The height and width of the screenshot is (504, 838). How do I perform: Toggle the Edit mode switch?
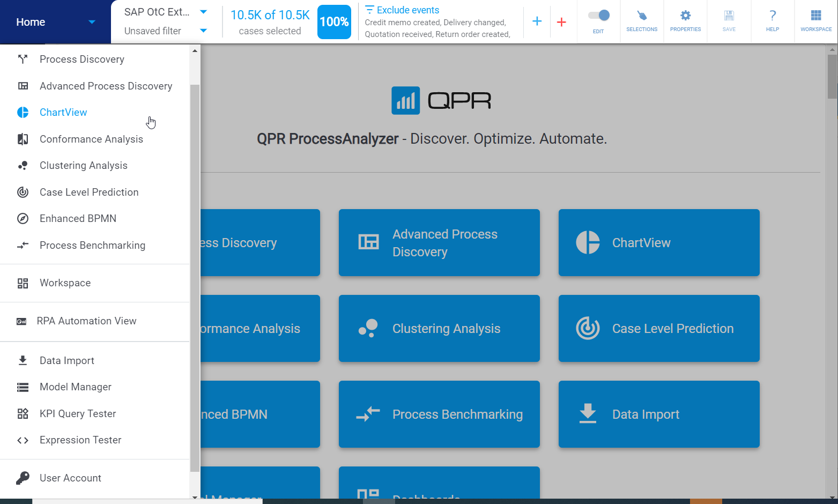click(x=598, y=16)
